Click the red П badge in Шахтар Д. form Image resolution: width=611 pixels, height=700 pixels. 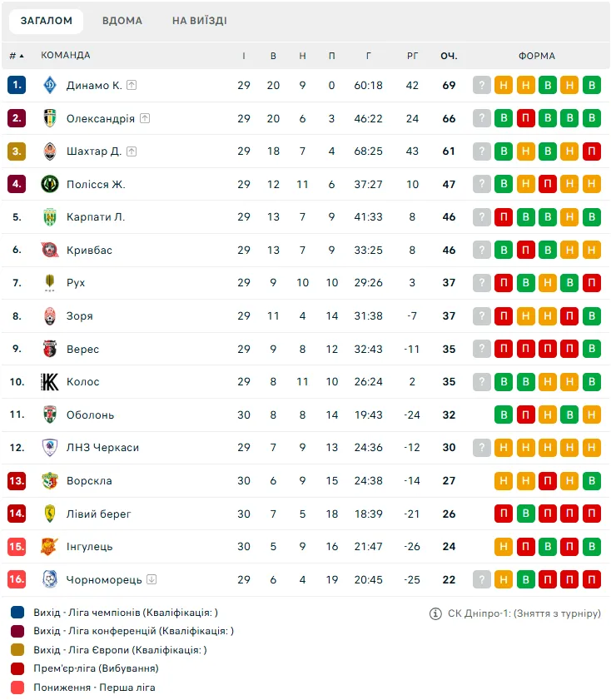click(x=591, y=151)
